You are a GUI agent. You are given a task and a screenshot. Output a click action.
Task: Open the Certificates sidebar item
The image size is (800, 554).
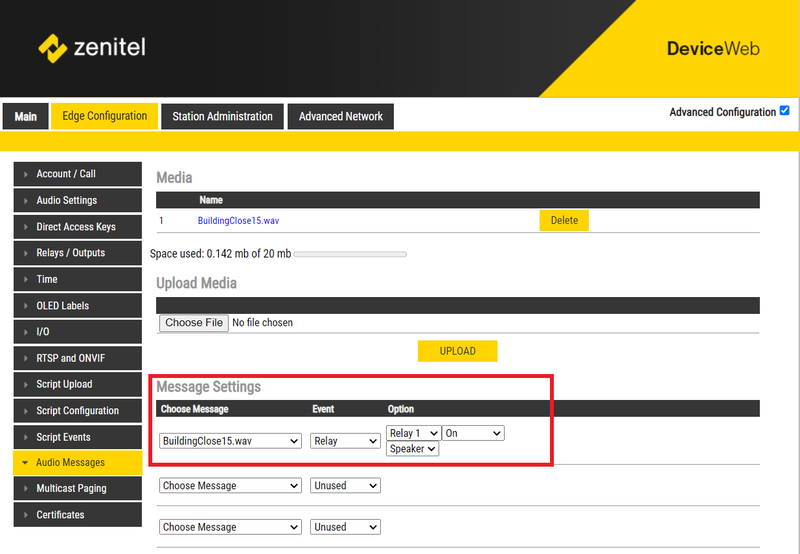75,515
